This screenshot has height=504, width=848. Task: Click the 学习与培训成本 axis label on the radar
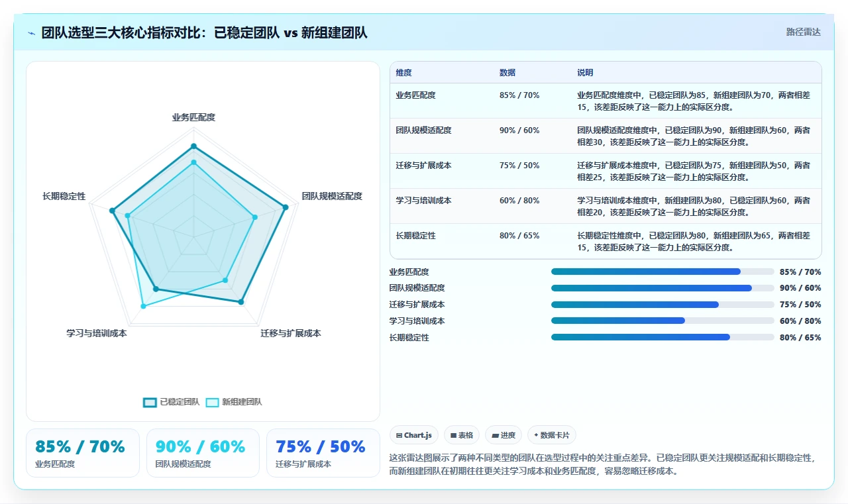tap(97, 333)
